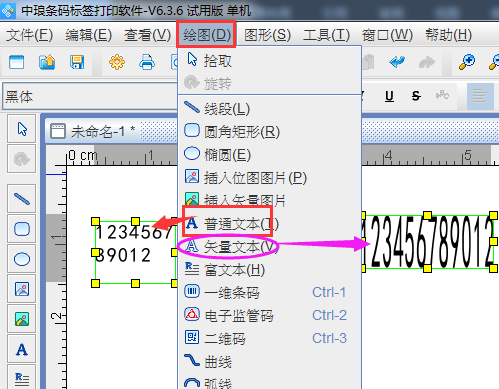Click the printer icon
499x389 pixels.
click(x=147, y=62)
